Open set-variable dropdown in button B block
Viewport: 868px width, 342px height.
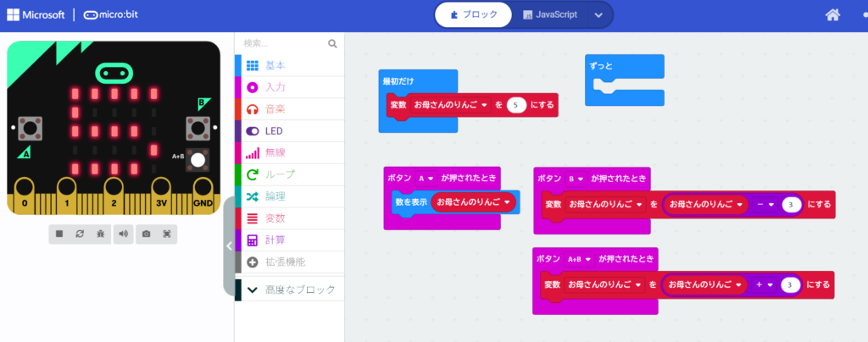coord(605,204)
